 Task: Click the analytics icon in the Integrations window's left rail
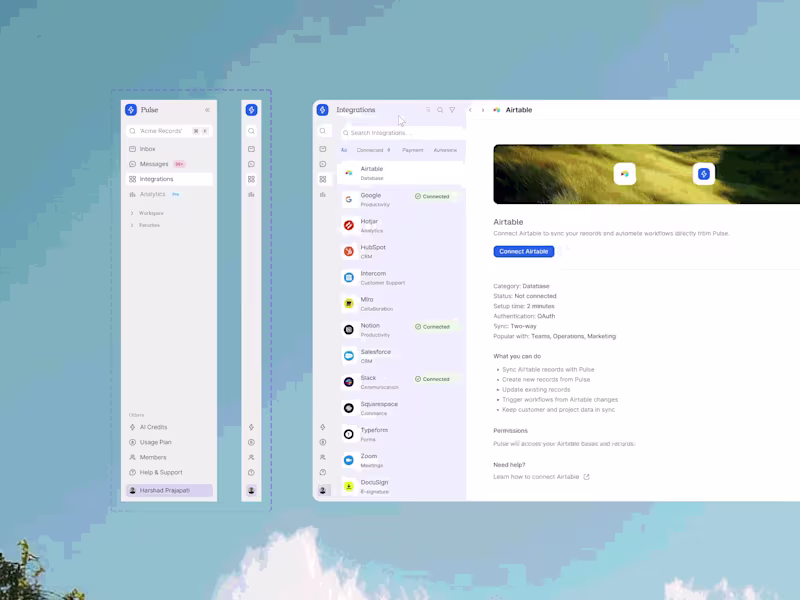coord(322,194)
